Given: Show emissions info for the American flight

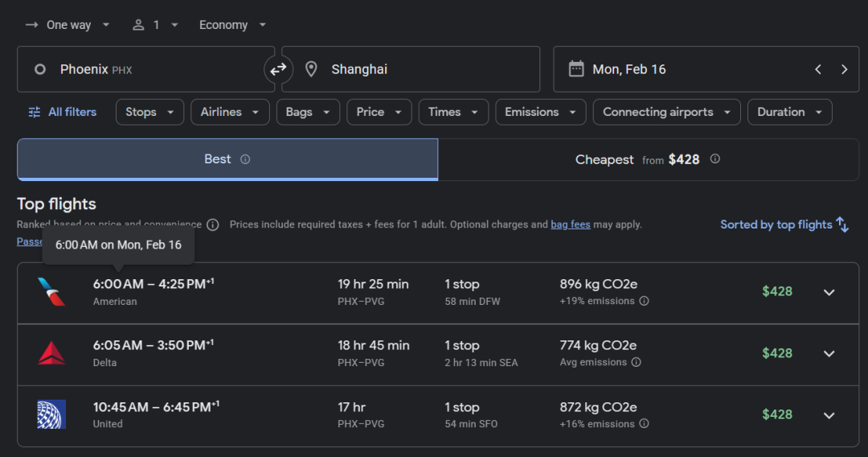Looking at the screenshot, I should click(x=644, y=302).
